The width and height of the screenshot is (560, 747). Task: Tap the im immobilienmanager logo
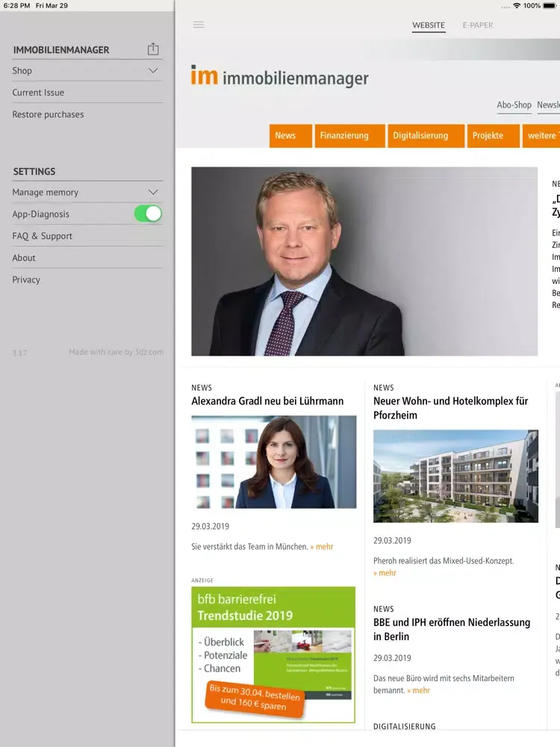[280, 76]
